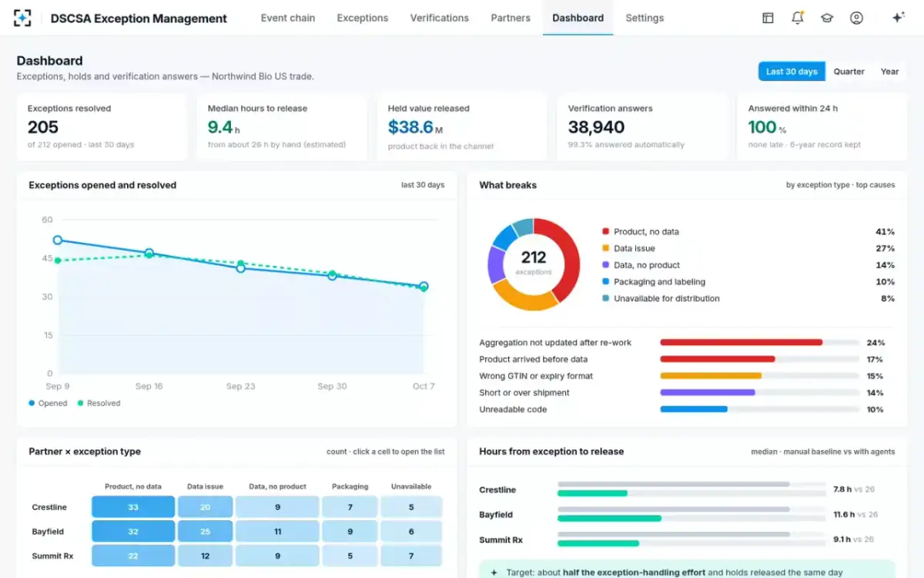Click Short or over shipment cause label
The image size is (924, 578).
click(x=524, y=393)
